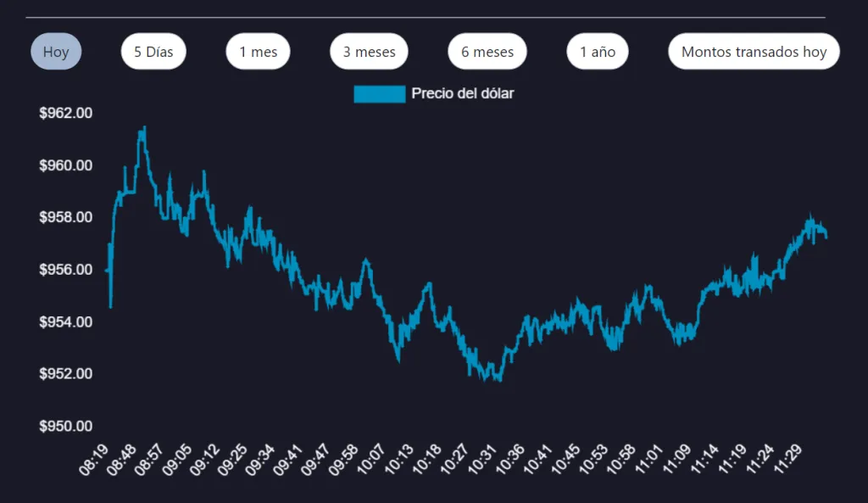Select the 'Hoy' time range tab
The height and width of the screenshot is (503, 868).
tap(56, 51)
